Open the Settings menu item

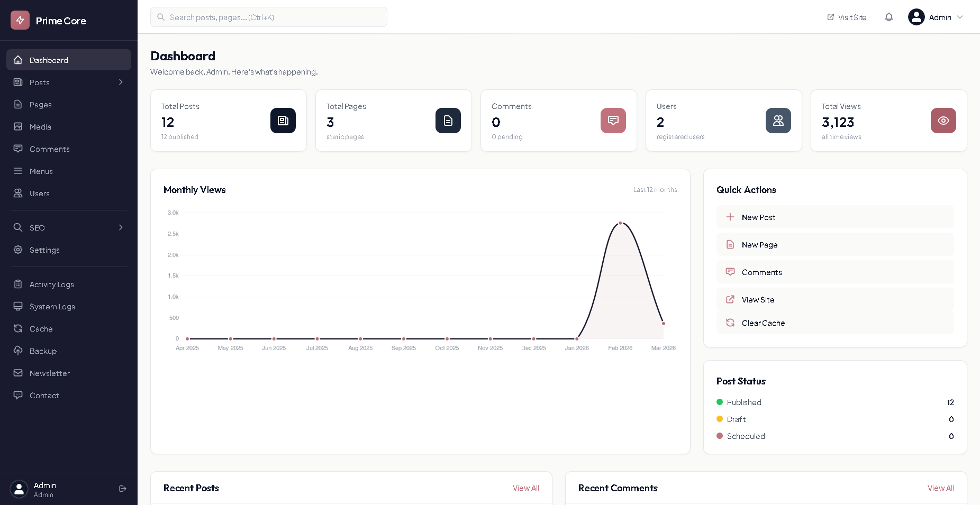[x=44, y=250]
